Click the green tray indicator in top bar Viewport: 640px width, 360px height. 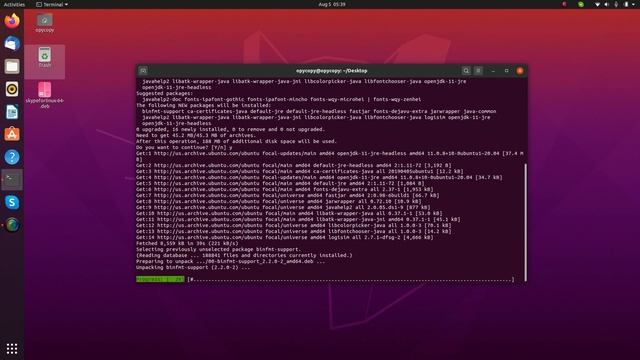tap(581, 4)
